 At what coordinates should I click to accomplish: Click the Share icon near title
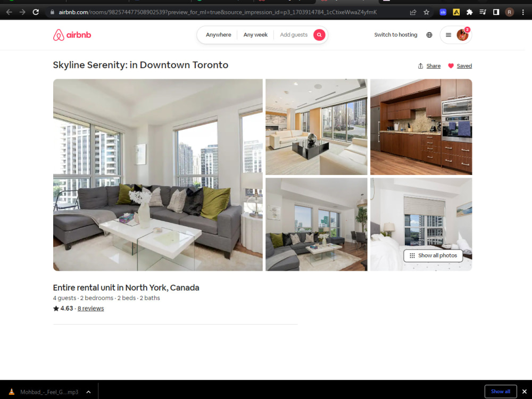coord(420,66)
